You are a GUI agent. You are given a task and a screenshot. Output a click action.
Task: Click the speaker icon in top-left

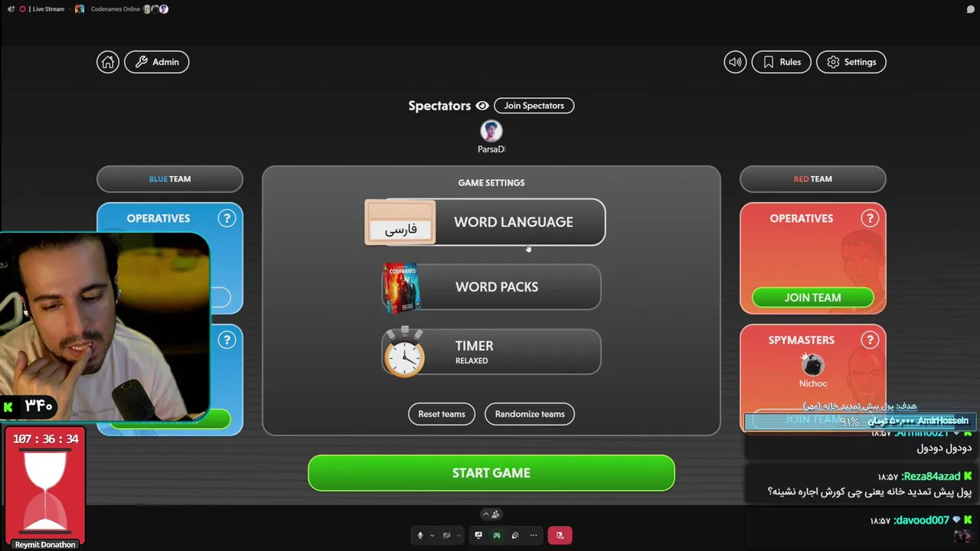coord(11,9)
